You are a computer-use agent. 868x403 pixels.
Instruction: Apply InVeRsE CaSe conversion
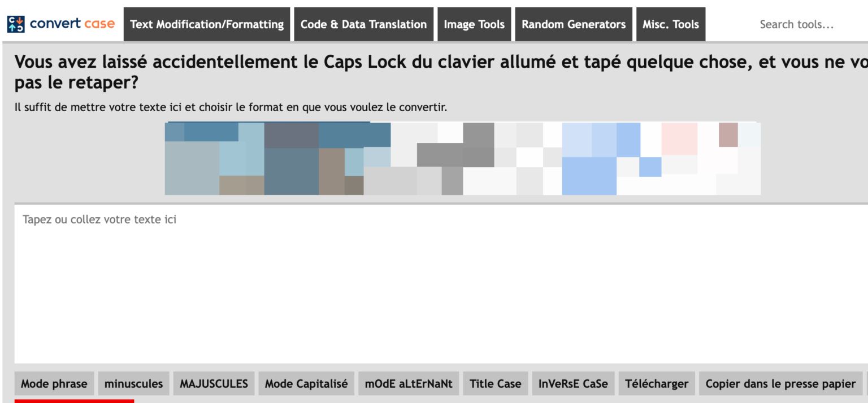tap(573, 384)
